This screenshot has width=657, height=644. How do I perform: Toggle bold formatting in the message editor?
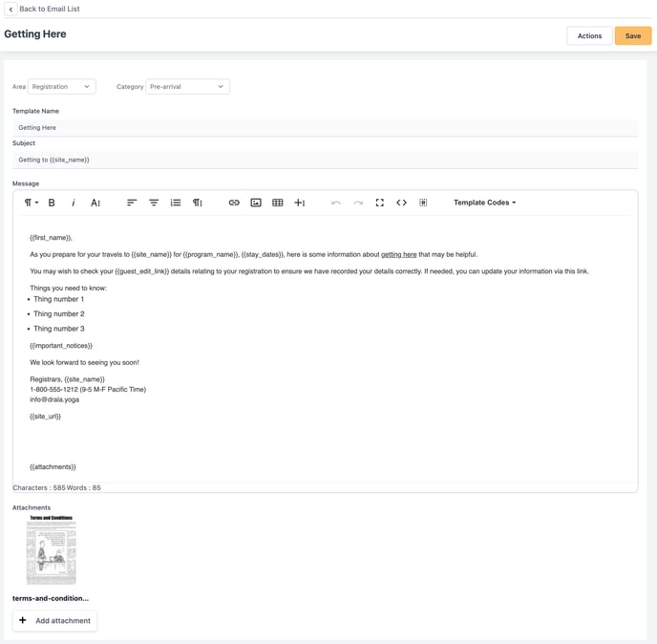pos(52,203)
